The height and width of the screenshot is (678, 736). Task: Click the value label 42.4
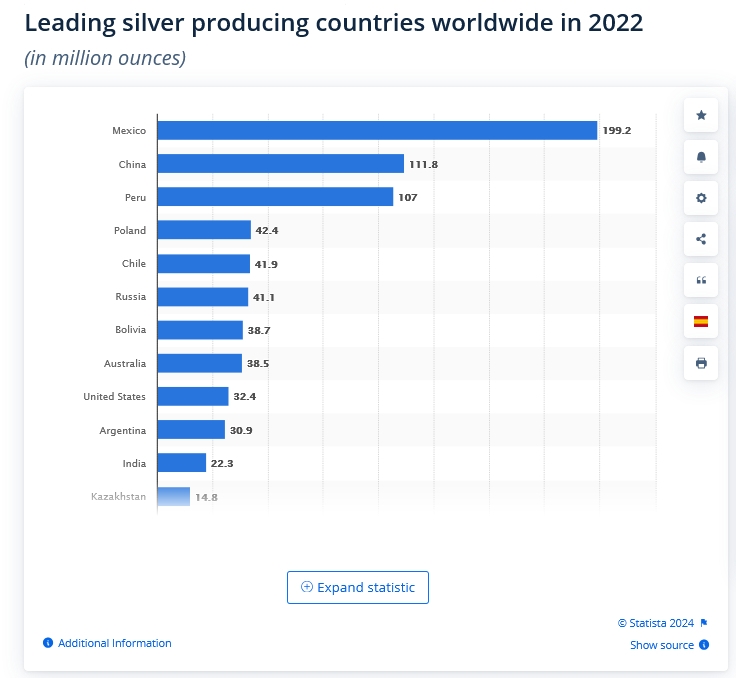(267, 231)
